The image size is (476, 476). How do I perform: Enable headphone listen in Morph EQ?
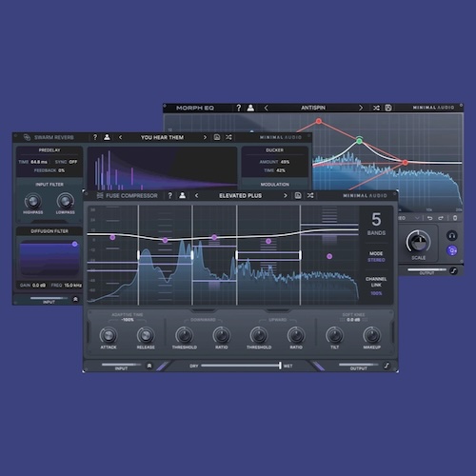pyautogui.click(x=452, y=235)
